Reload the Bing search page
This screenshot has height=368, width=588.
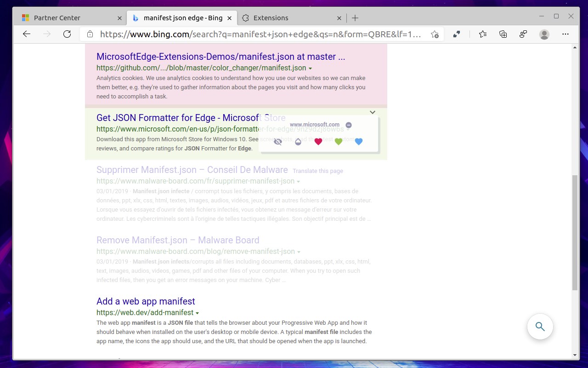tap(67, 34)
